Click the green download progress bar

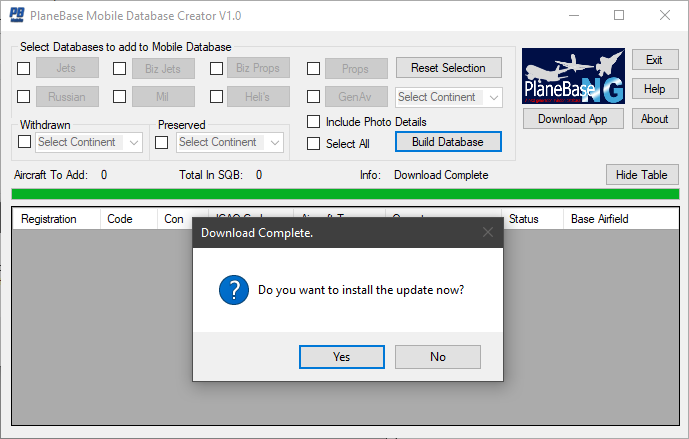344,194
